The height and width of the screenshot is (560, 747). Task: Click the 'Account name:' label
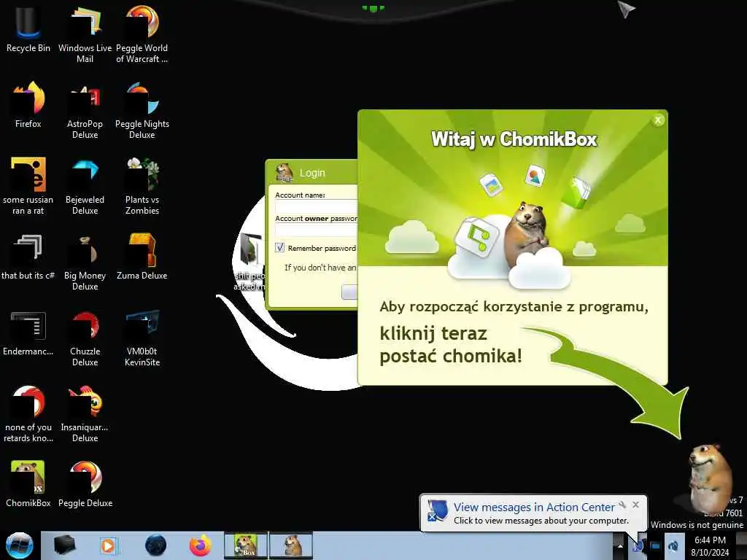point(300,195)
